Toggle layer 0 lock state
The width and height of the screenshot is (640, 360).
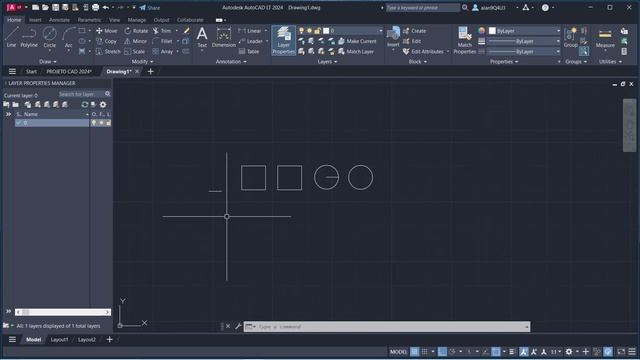108,123
